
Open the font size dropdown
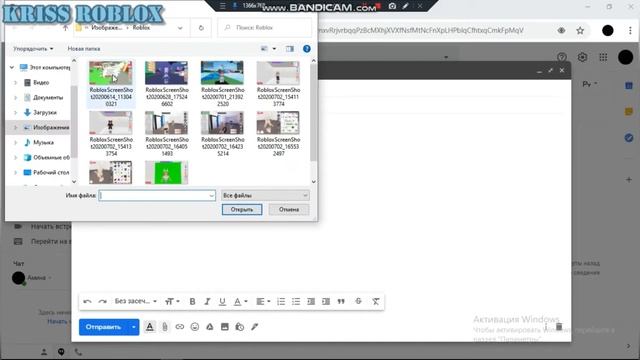pyautogui.click(x=172, y=302)
